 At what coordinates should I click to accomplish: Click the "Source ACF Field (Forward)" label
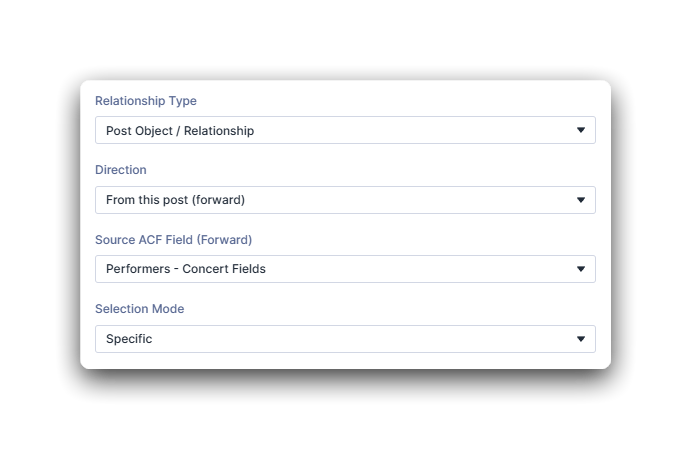(173, 240)
